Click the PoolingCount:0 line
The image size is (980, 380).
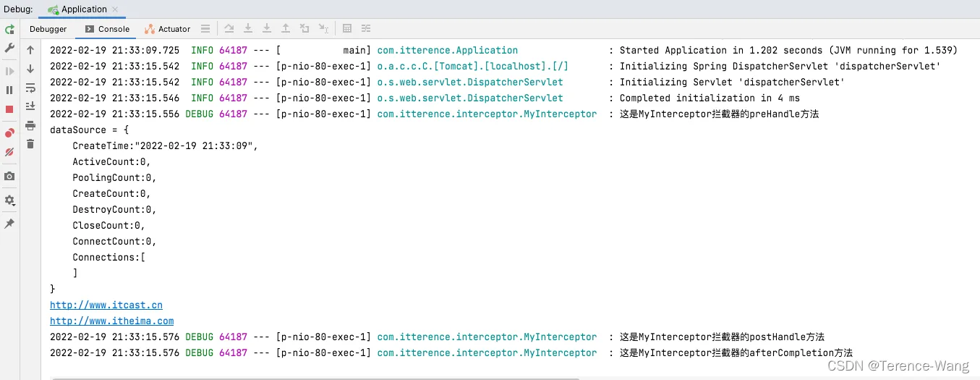(114, 178)
